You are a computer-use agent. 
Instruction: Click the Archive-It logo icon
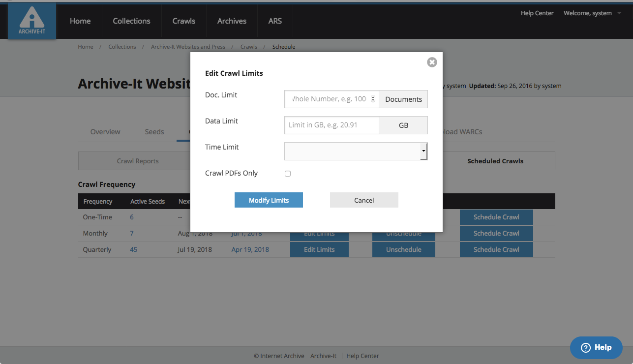32,22
